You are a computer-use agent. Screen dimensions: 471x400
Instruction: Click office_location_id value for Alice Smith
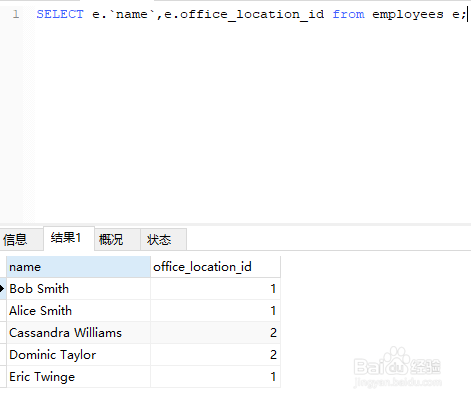215,311
